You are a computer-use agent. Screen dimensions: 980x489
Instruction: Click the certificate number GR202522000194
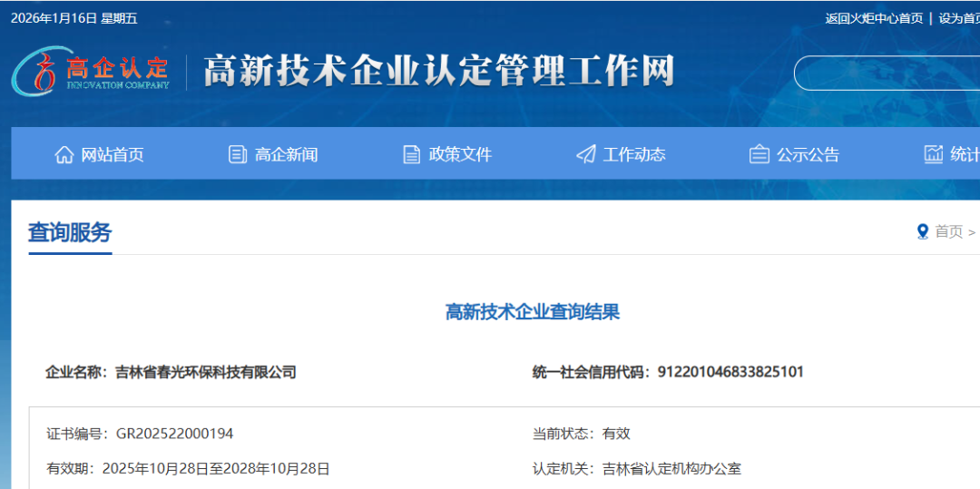click(x=174, y=434)
